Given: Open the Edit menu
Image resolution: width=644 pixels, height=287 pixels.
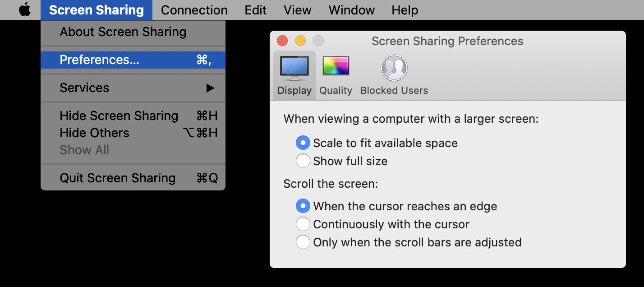Looking at the screenshot, I should (x=256, y=10).
